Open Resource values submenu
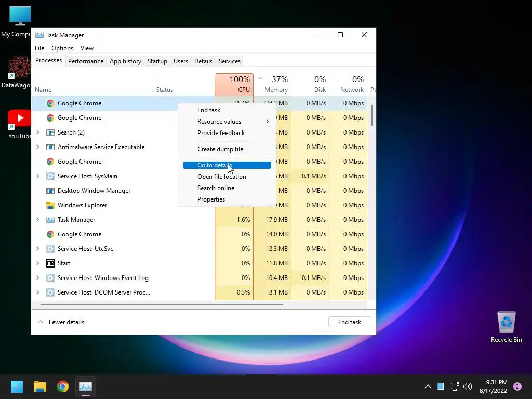The image size is (532, 399). point(227,122)
